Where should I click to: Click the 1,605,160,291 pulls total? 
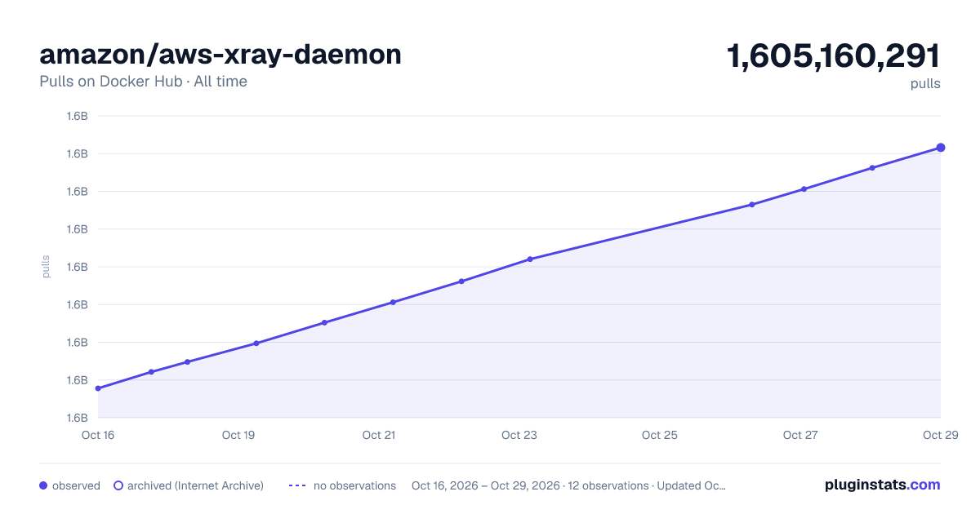tap(833, 56)
